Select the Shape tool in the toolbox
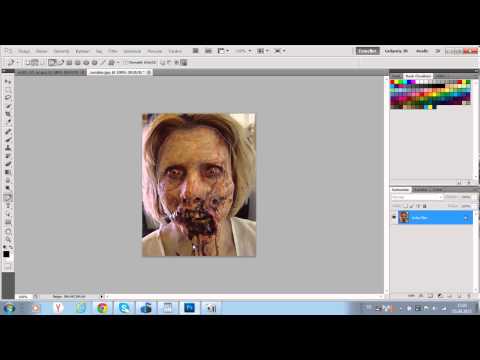The width and height of the screenshot is (480, 360). click(7, 223)
